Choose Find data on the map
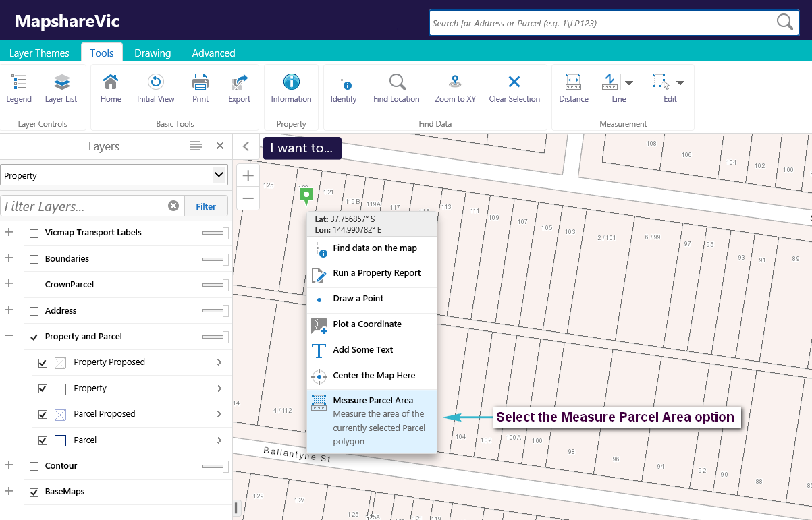The width and height of the screenshot is (812, 520). [372, 248]
